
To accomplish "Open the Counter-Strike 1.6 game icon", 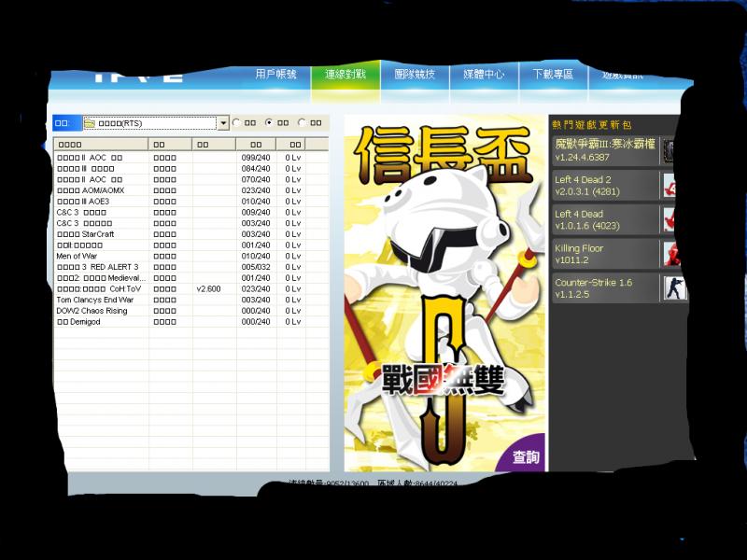I will [675, 288].
